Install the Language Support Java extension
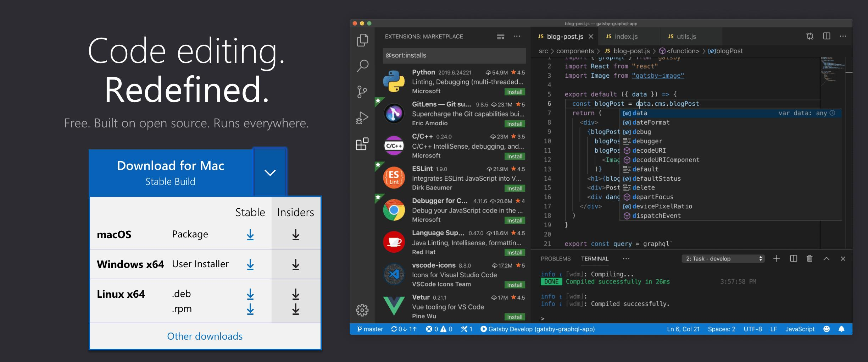 coord(514,253)
